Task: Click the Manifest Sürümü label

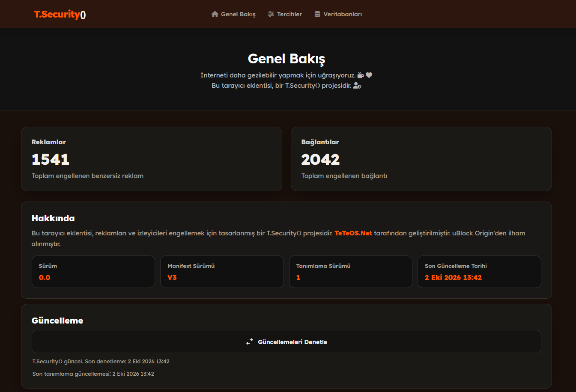Action: tap(191, 266)
